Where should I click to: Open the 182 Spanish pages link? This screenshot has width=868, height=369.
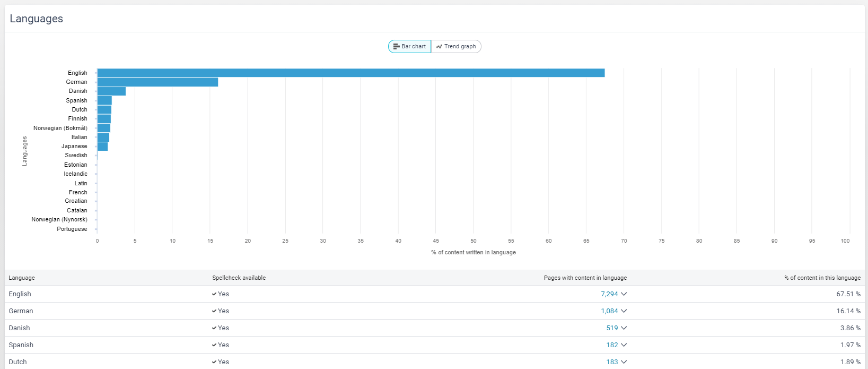click(x=612, y=345)
